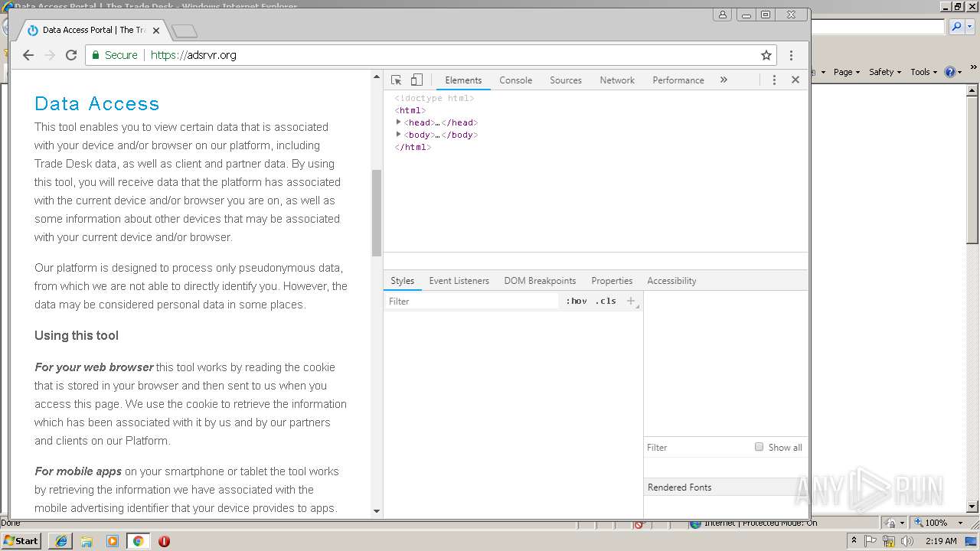Select the Event Listeners tab
Screen dimensions: 980x551
point(459,281)
